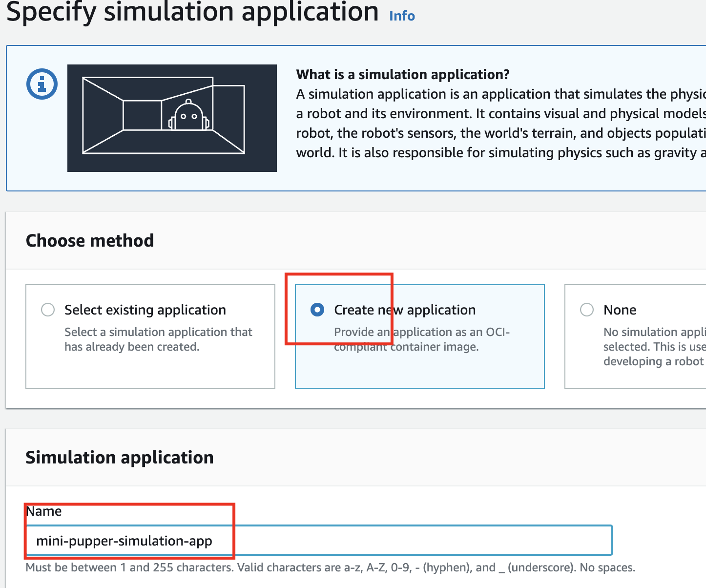Click the valid characters hint below Name
The height and width of the screenshot is (588, 706).
(330, 567)
